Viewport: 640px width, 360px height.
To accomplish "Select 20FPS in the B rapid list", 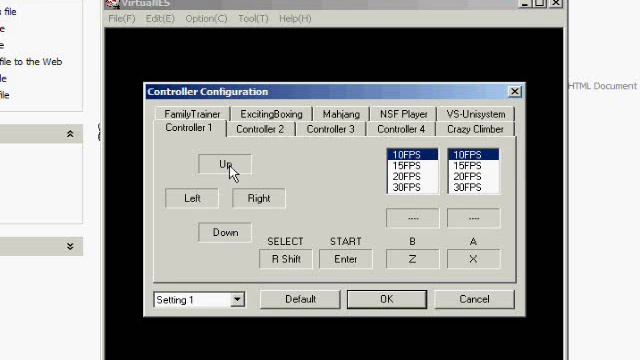I will tap(413, 176).
